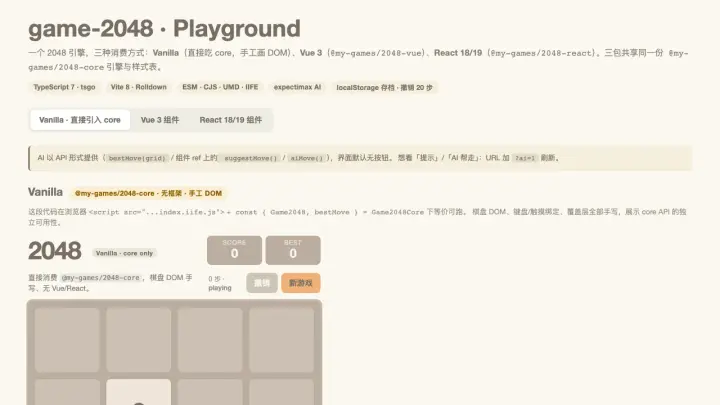Click the large 2048 game title
Screen dimensions: 720x405
[55, 251]
